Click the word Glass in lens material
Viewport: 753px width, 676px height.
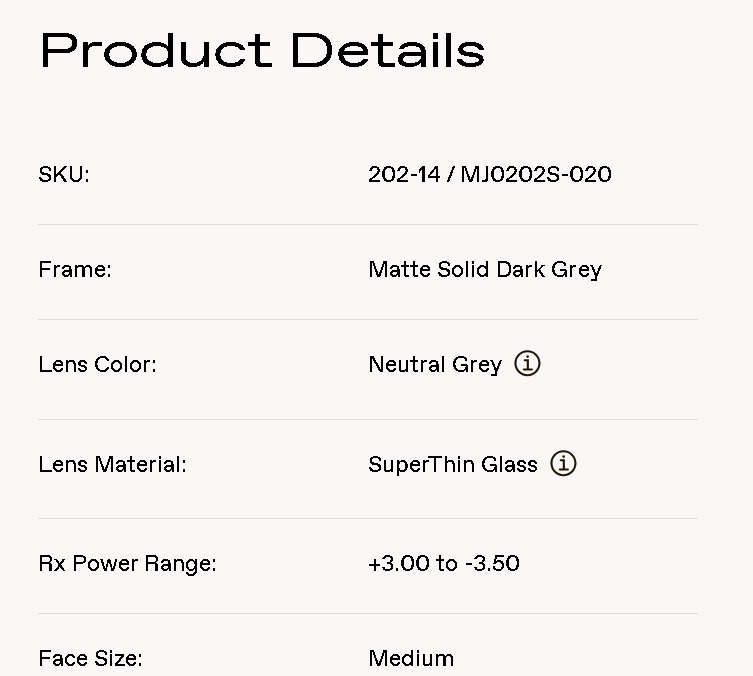[x=510, y=464]
